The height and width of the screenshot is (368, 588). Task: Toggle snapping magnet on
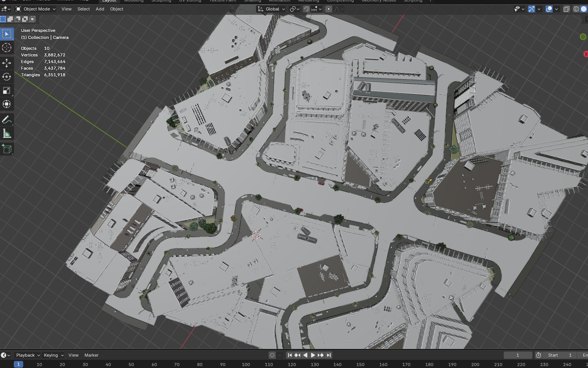coord(306,9)
